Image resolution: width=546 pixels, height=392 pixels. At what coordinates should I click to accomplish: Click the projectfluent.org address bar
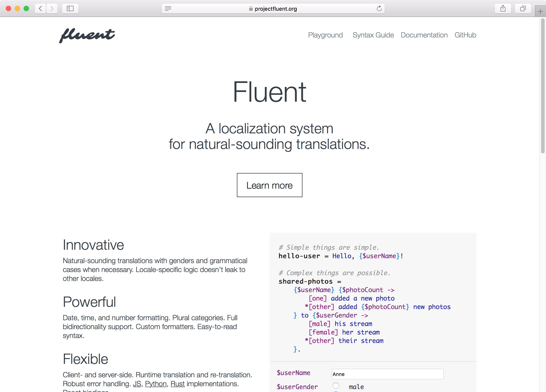pos(273,9)
